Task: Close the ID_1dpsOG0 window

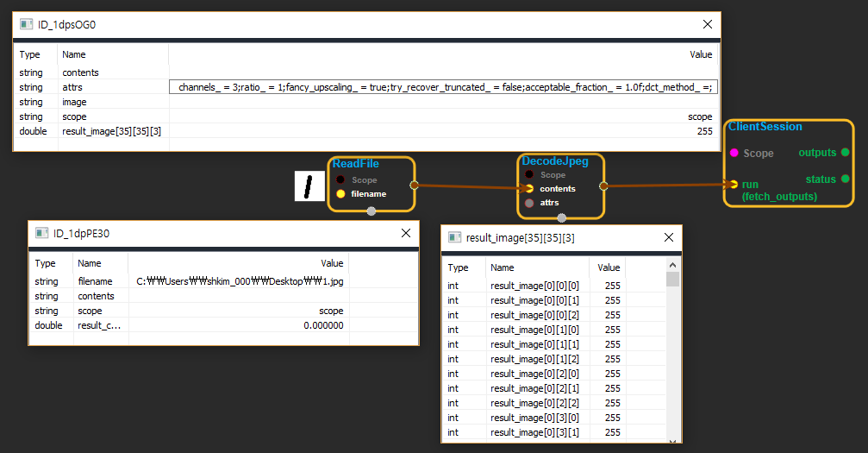Action: pyautogui.click(x=708, y=25)
